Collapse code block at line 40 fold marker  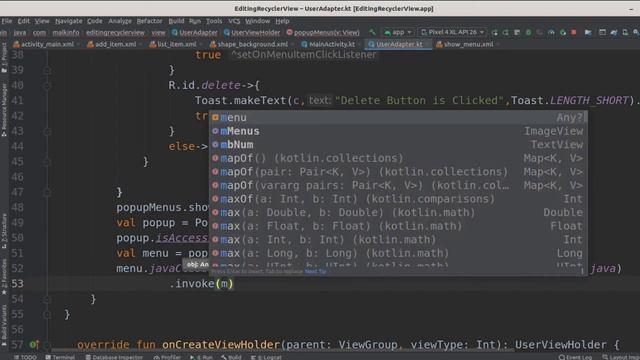coord(47,85)
